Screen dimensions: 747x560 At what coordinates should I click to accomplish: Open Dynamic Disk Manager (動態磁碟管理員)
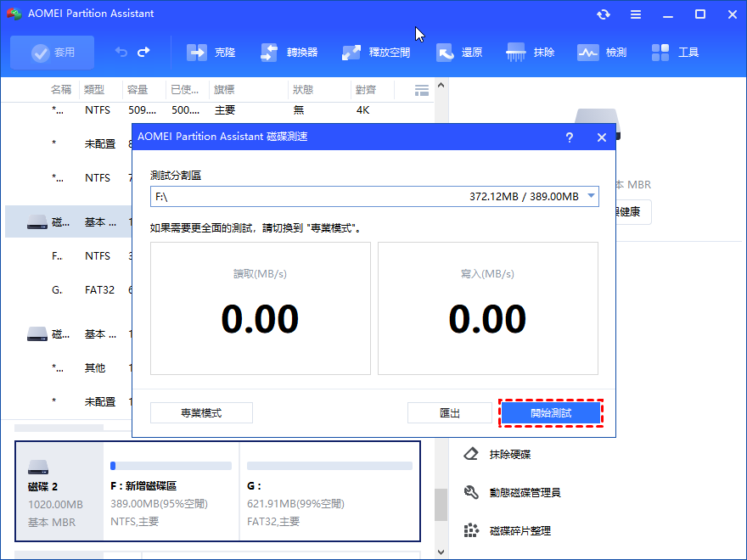[x=525, y=492]
